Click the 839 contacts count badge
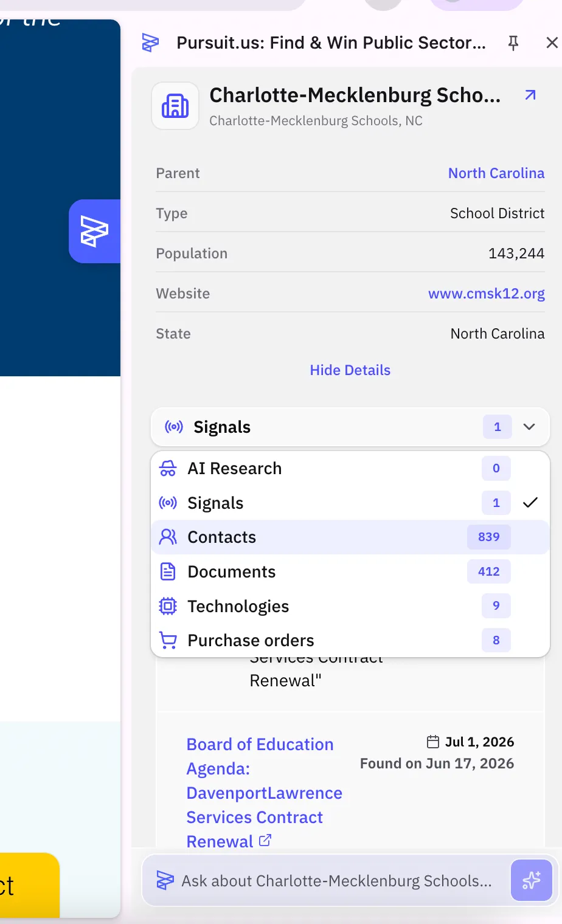 [489, 537]
